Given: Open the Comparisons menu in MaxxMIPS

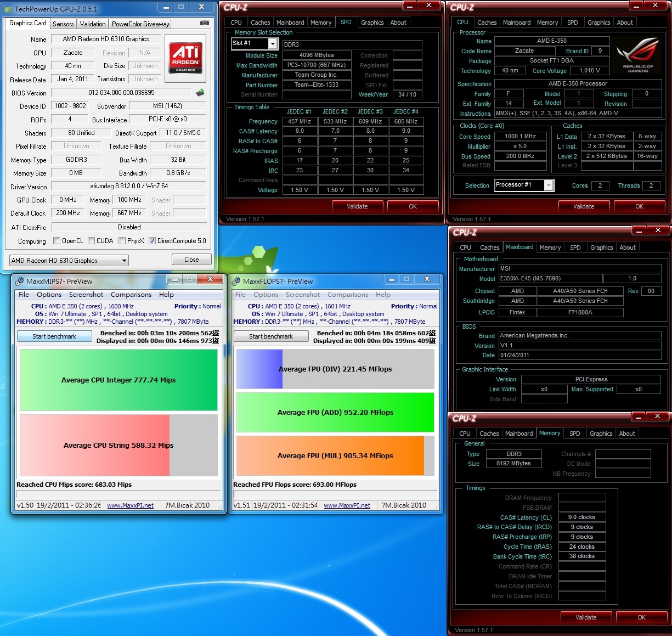Looking at the screenshot, I should pyautogui.click(x=131, y=295).
